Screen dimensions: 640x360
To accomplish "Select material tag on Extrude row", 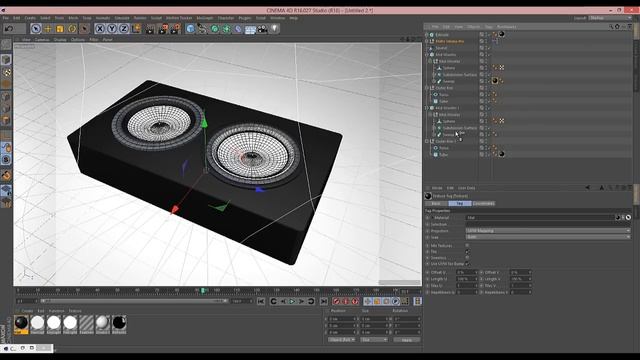I will pyautogui.click(x=502, y=35).
